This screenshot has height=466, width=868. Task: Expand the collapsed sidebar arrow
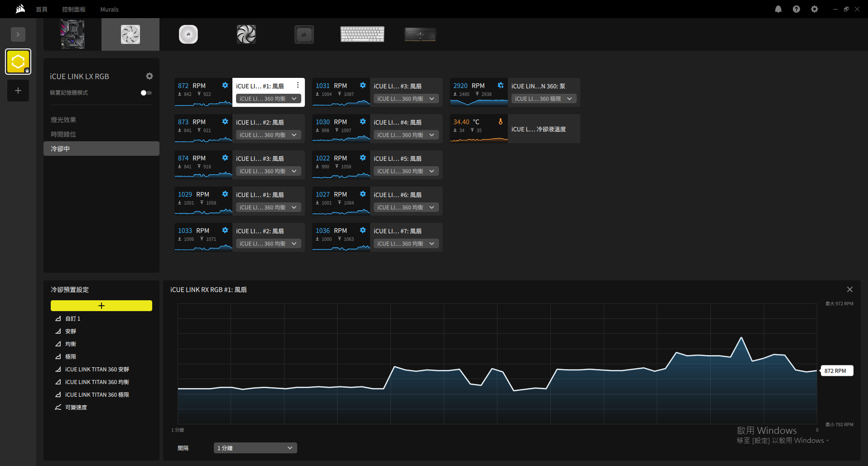(18, 34)
